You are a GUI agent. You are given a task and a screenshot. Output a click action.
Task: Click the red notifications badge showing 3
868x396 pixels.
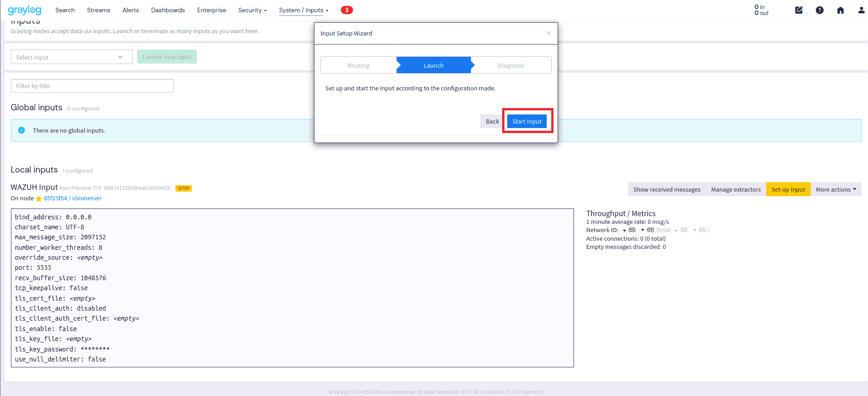coord(347,10)
